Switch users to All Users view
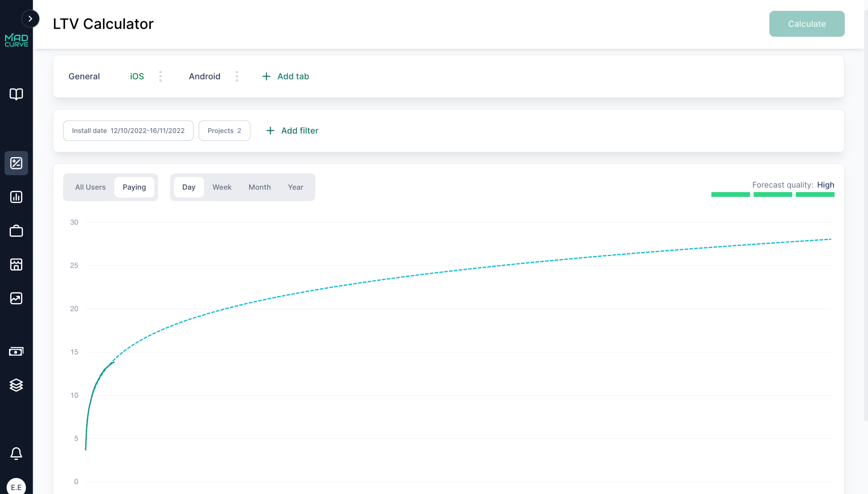The height and width of the screenshot is (494, 868). pyautogui.click(x=90, y=187)
